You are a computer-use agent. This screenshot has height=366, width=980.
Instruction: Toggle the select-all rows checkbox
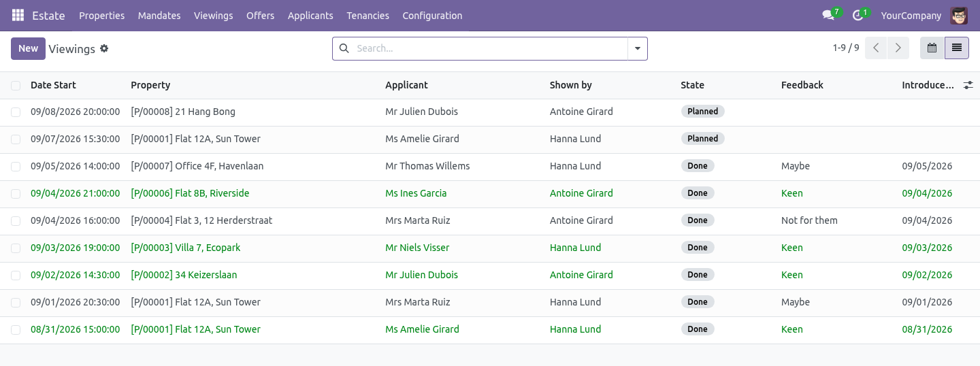[16, 86]
